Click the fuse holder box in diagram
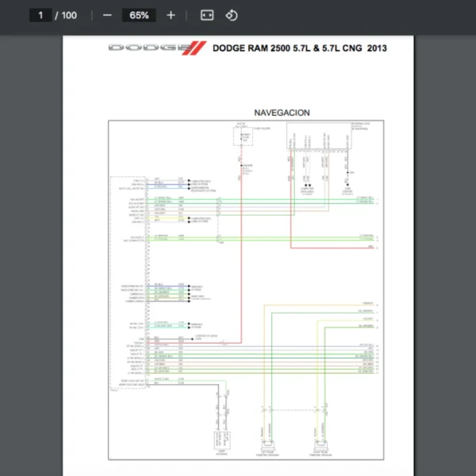Viewport: 476px width, 476px height. tap(241, 136)
